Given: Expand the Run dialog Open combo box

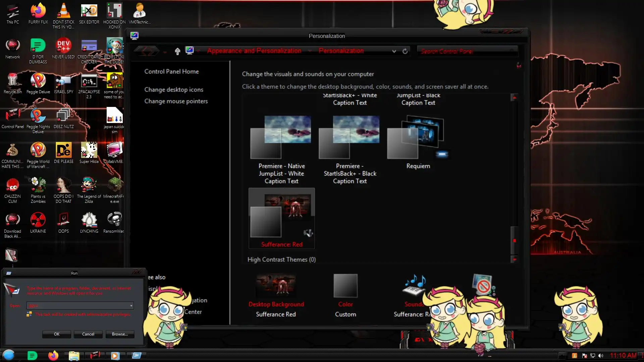Looking at the screenshot, I should (131, 306).
